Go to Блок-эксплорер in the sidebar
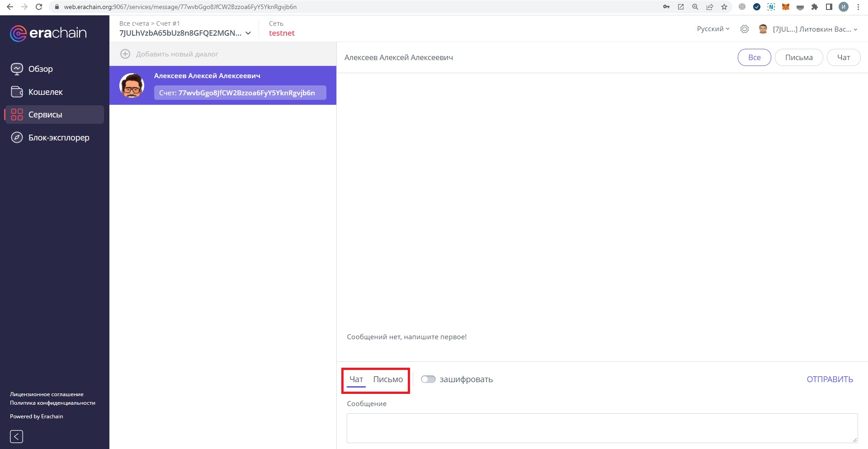 pyautogui.click(x=58, y=138)
